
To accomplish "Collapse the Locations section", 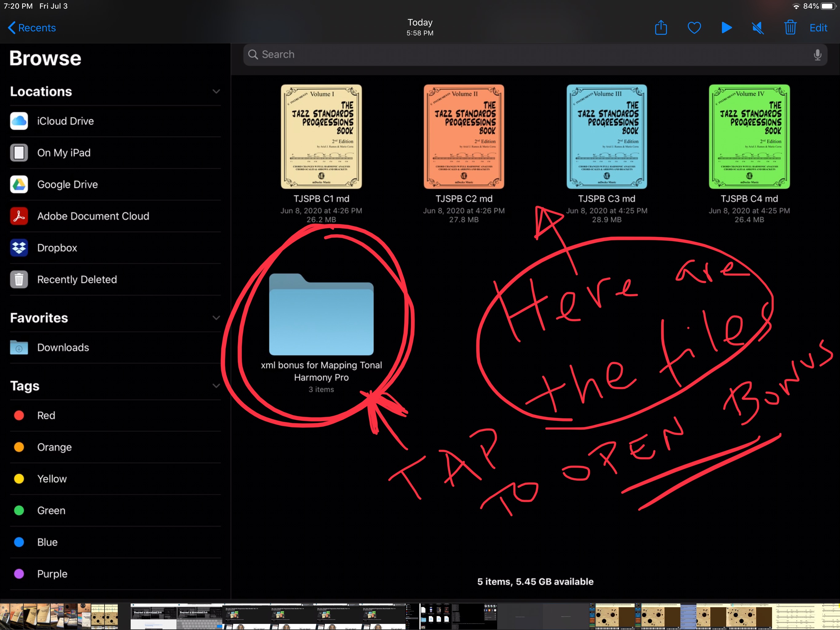I will point(216,92).
